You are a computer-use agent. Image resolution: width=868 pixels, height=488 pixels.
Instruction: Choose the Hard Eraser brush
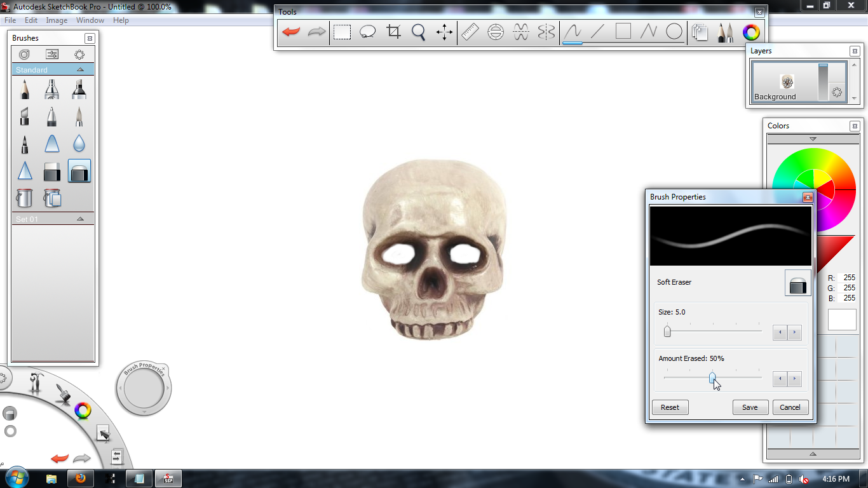pyautogui.click(x=52, y=172)
